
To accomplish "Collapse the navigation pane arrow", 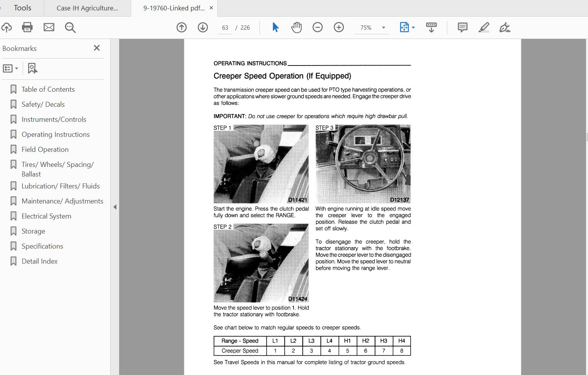I will 115,207.
